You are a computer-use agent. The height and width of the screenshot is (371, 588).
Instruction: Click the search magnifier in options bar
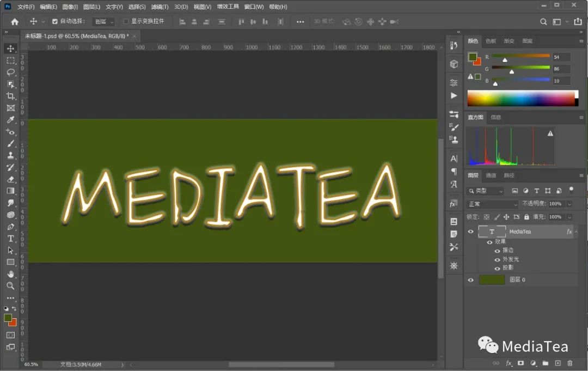click(x=543, y=22)
